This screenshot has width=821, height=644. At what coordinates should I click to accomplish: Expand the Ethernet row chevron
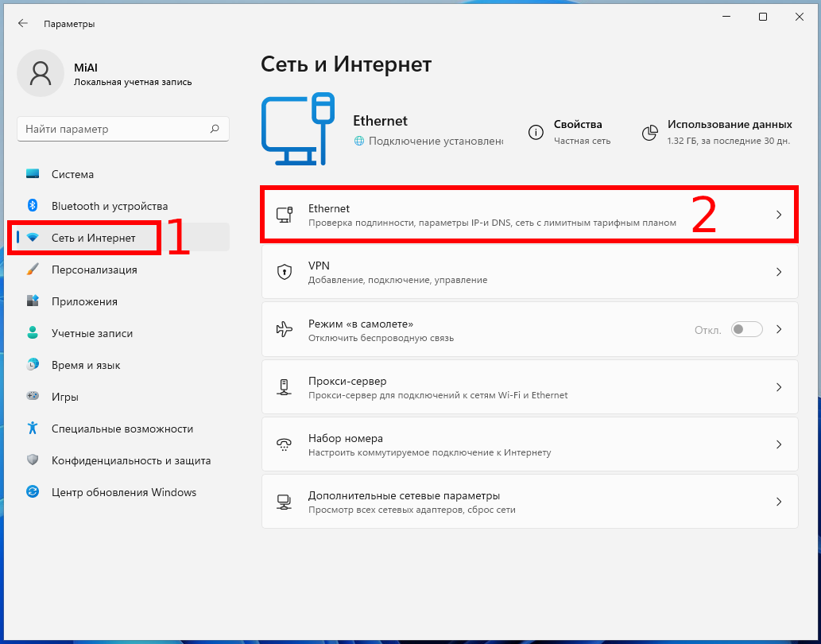[779, 215]
